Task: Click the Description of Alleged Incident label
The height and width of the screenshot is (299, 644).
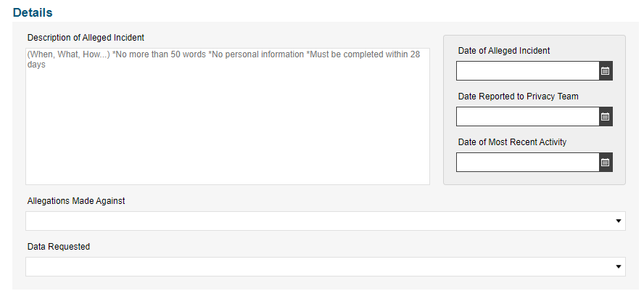Action: pyautogui.click(x=86, y=38)
